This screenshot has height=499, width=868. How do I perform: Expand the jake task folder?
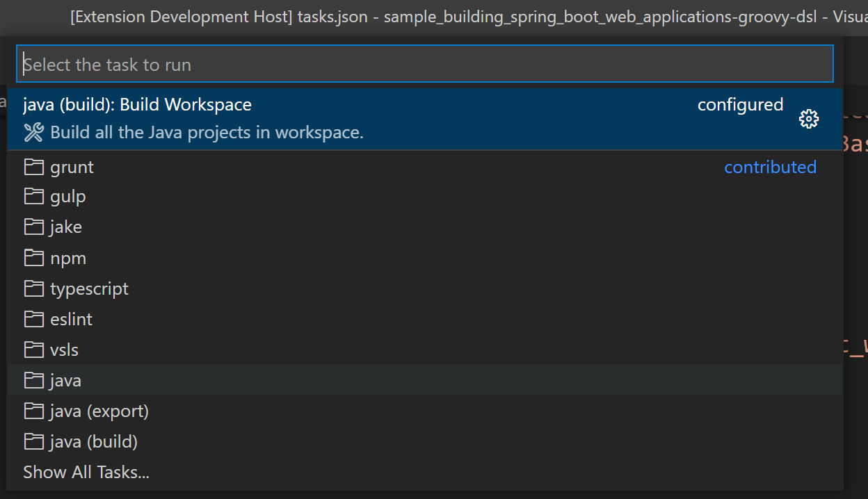point(424,227)
